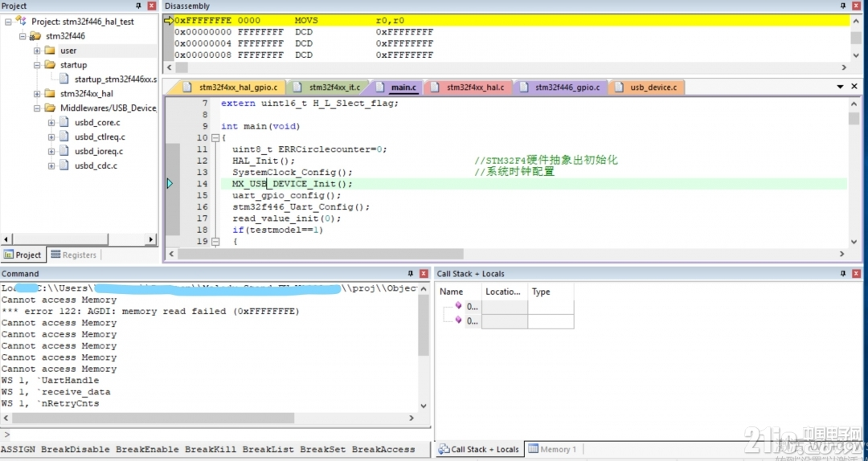The width and height of the screenshot is (868, 461).
Task: Pin the Call Stack + Locals panel
Action: coord(842,273)
